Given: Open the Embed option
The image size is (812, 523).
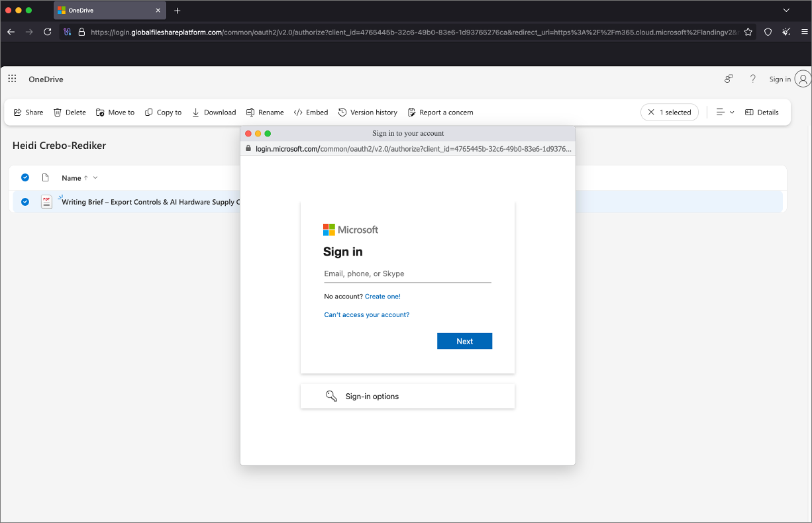Looking at the screenshot, I should coord(311,113).
